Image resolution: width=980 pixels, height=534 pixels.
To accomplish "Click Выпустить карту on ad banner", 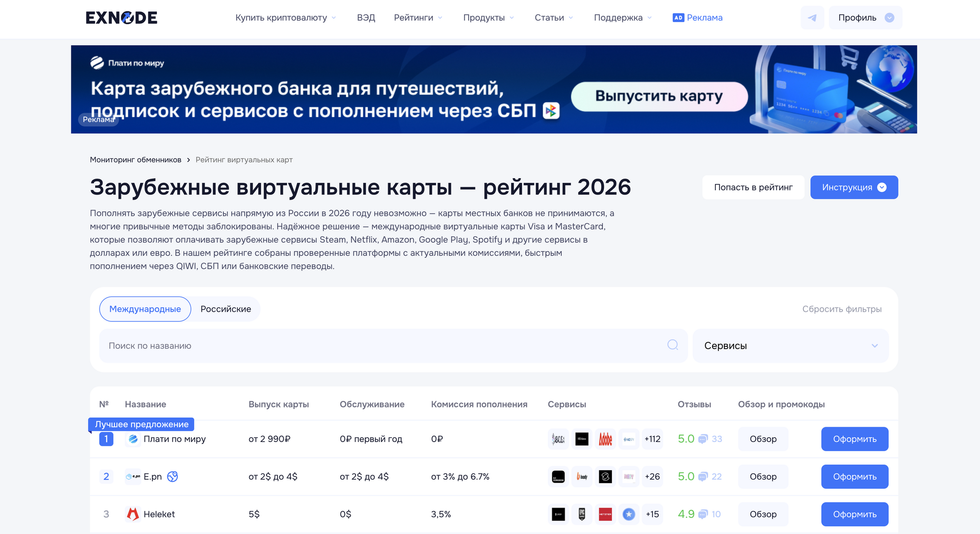I will pyautogui.click(x=659, y=96).
